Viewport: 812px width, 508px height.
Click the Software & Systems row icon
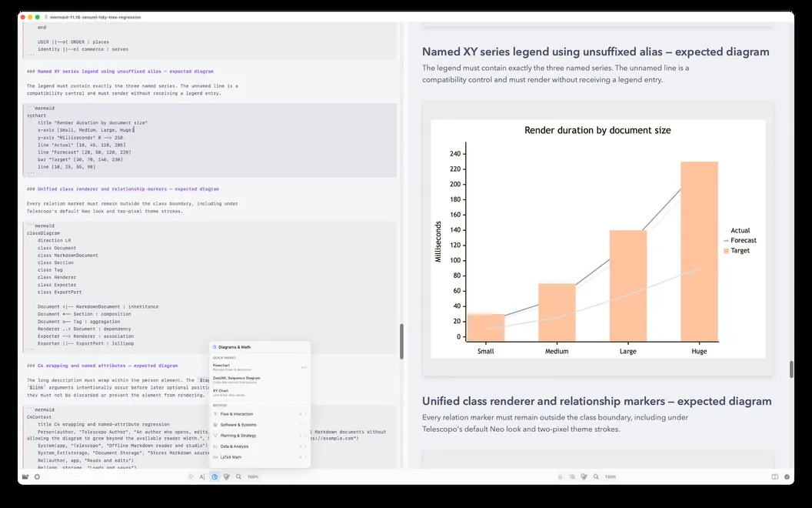[x=215, y=425]
